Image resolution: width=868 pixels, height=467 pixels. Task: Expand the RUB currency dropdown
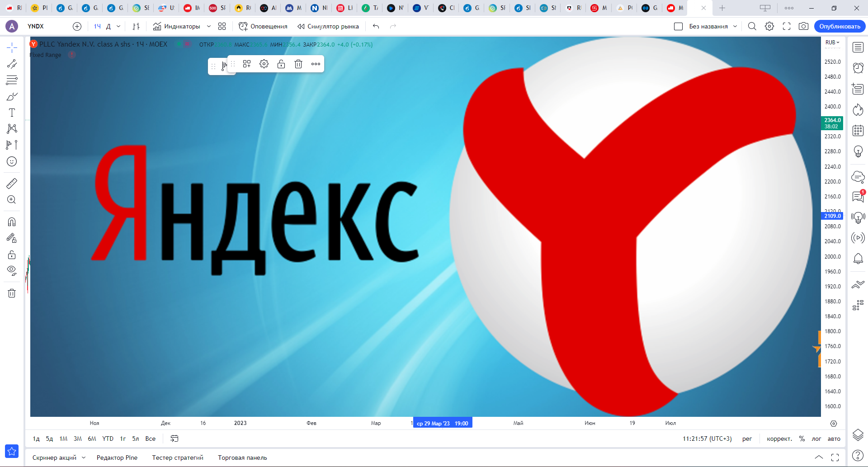pyautogui.click(x=832, y=42)
